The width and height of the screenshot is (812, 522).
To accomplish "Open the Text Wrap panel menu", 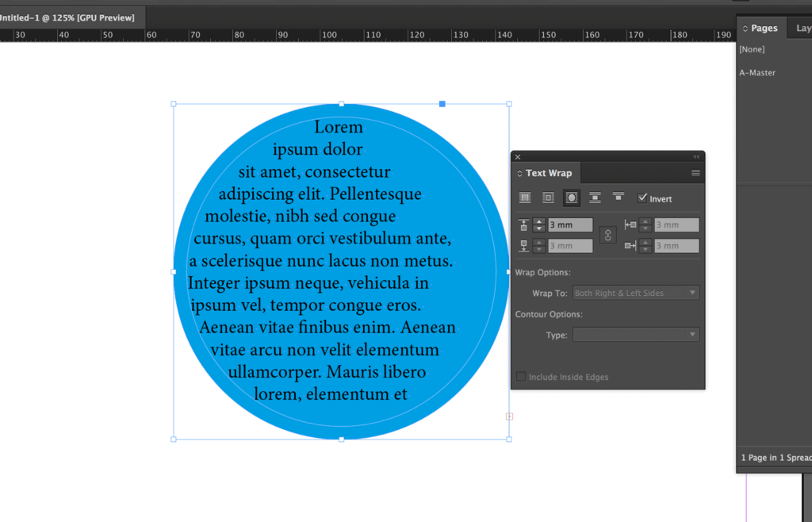I will [695, 173].
